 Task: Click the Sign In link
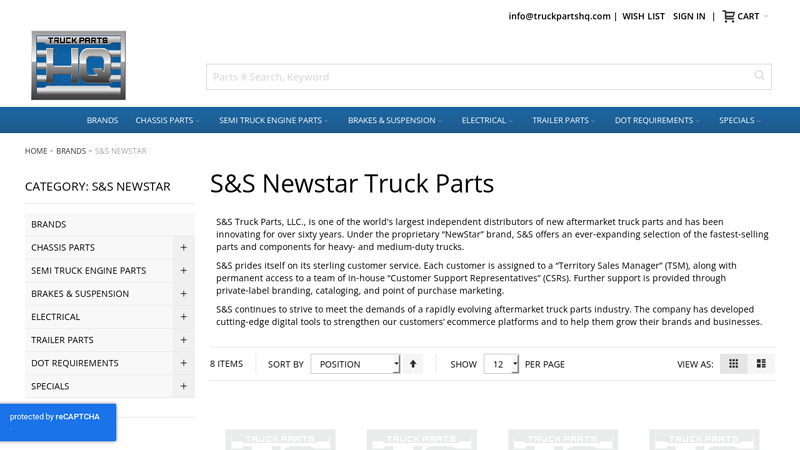689,16
